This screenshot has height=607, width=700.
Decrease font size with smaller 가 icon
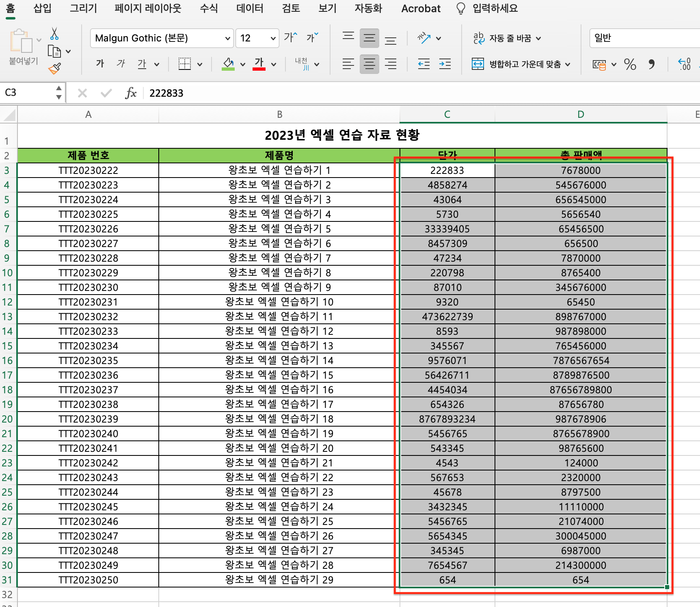(312, 38)
